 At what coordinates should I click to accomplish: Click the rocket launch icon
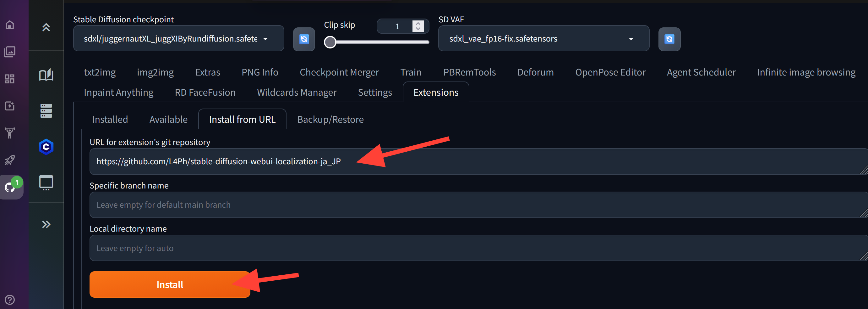click(10, 160)
